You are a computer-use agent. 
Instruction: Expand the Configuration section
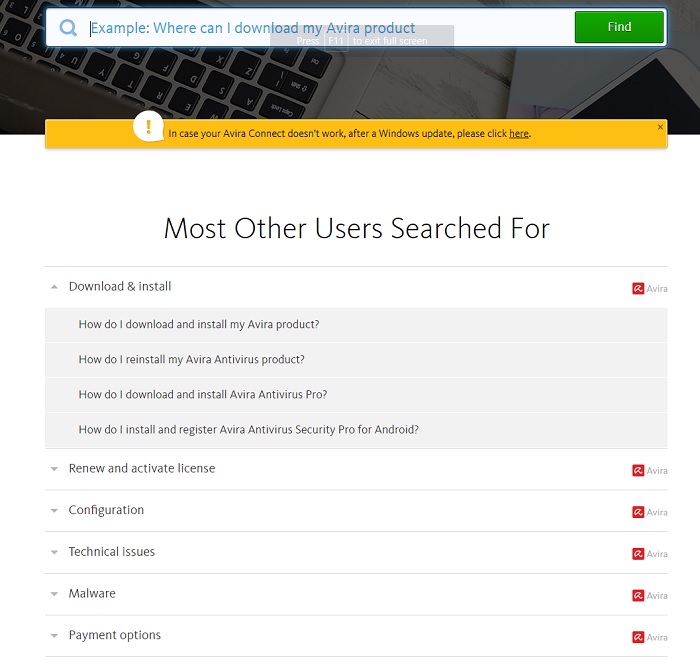click(54, 511)
